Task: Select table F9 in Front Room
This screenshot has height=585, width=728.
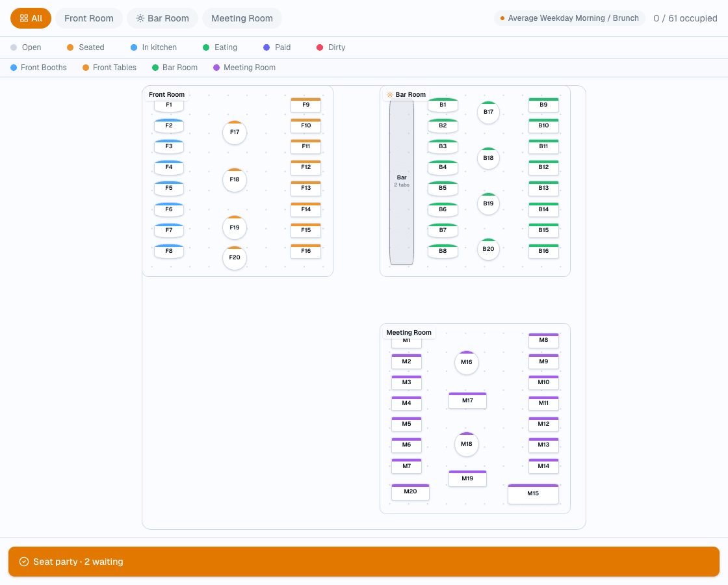Action: [305, 105]
